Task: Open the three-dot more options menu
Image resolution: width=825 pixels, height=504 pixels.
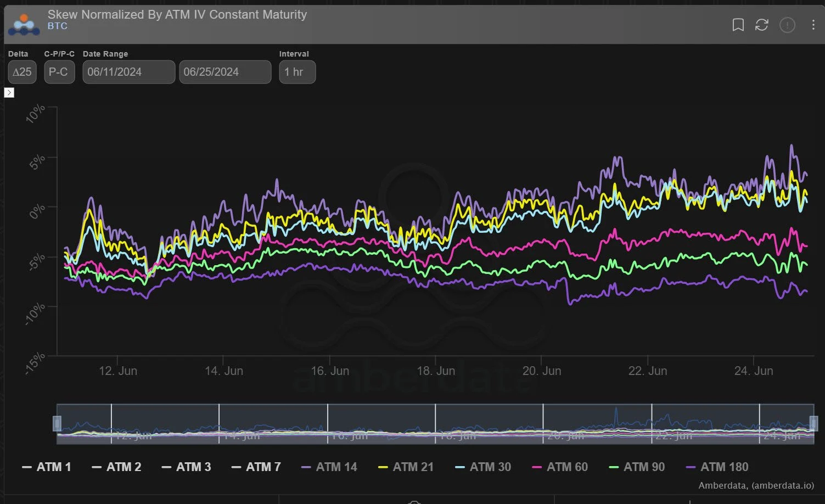Action: (813, 25)
